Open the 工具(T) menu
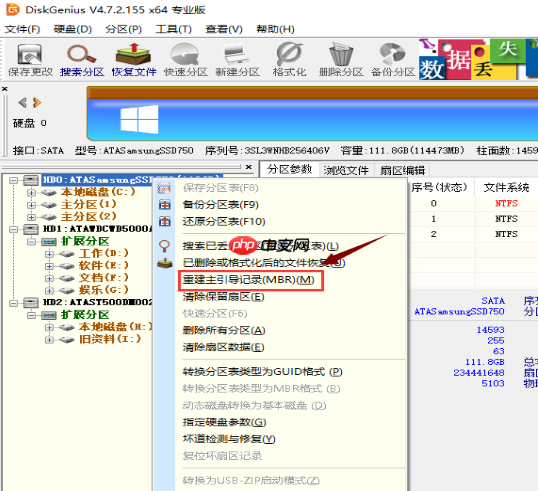This screenshot has width=538, height=491. (174, 29)
